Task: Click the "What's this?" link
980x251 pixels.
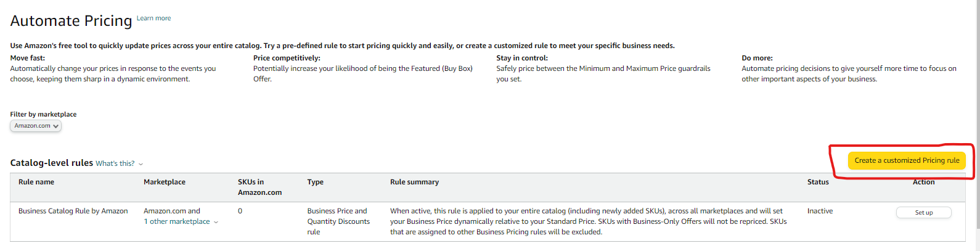Action: click(115, 163)
